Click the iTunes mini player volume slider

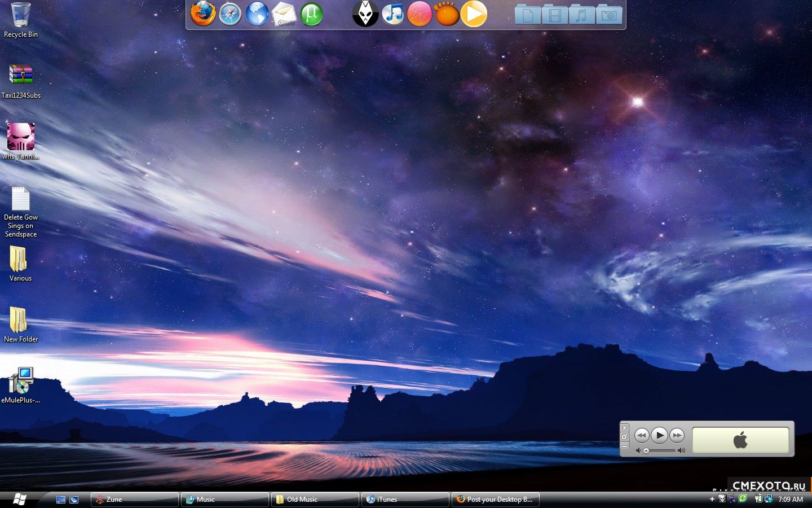tap(660, 450)
